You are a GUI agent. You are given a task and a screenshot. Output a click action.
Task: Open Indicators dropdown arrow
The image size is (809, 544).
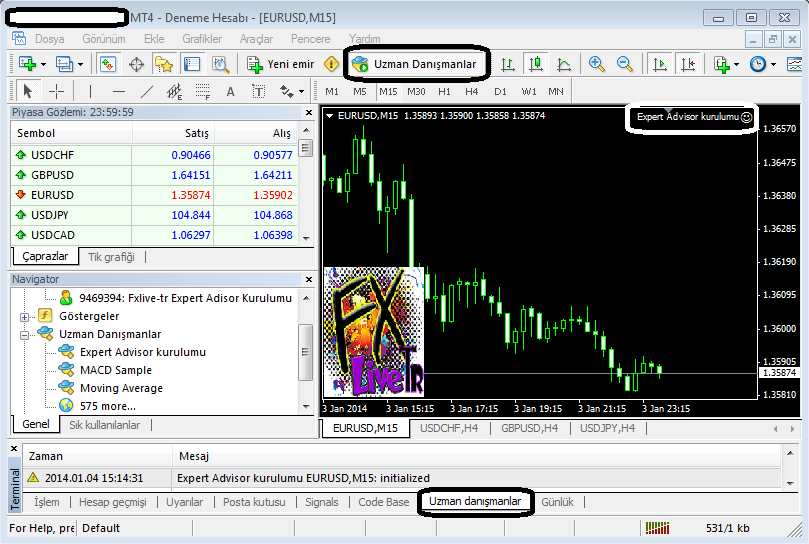point(736,65)
